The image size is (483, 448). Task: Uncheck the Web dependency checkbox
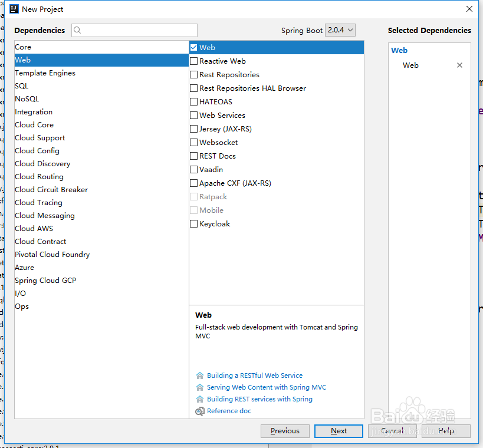(x=193, y=48)
